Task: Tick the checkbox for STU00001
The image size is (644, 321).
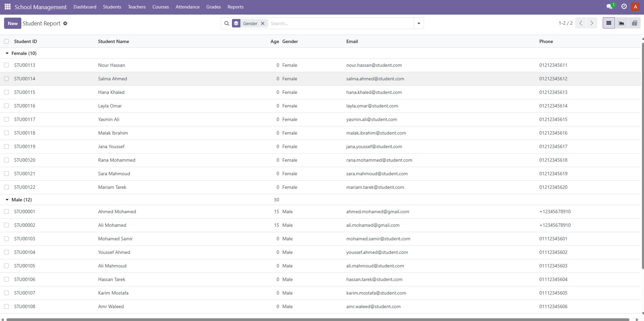Action: [x=6, y=212]
